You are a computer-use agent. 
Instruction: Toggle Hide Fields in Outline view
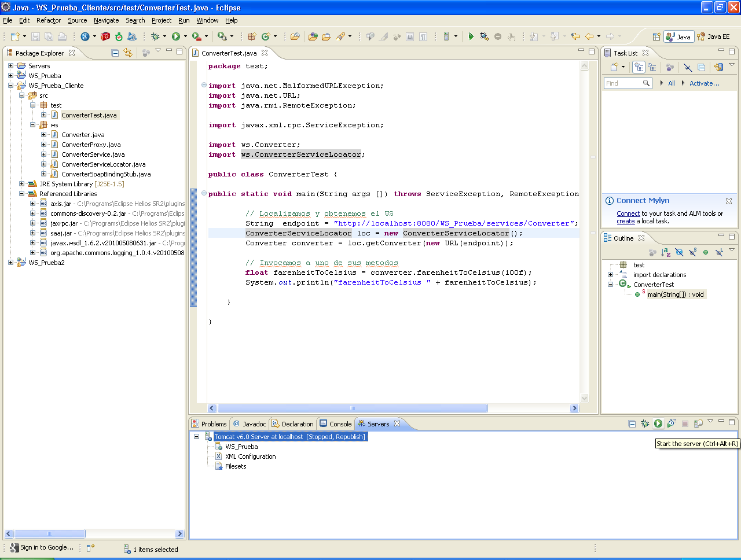pyautogui.click(x=679, y=252)
